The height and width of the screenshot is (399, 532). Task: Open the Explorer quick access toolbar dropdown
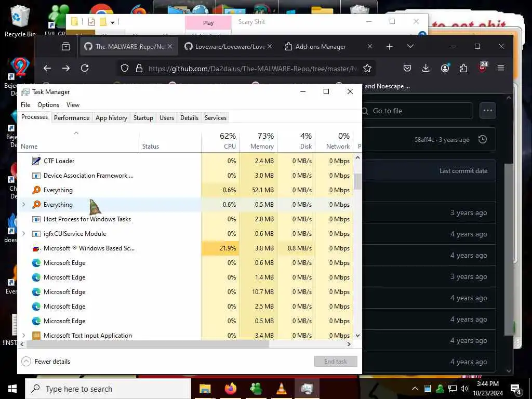[113, 22]
